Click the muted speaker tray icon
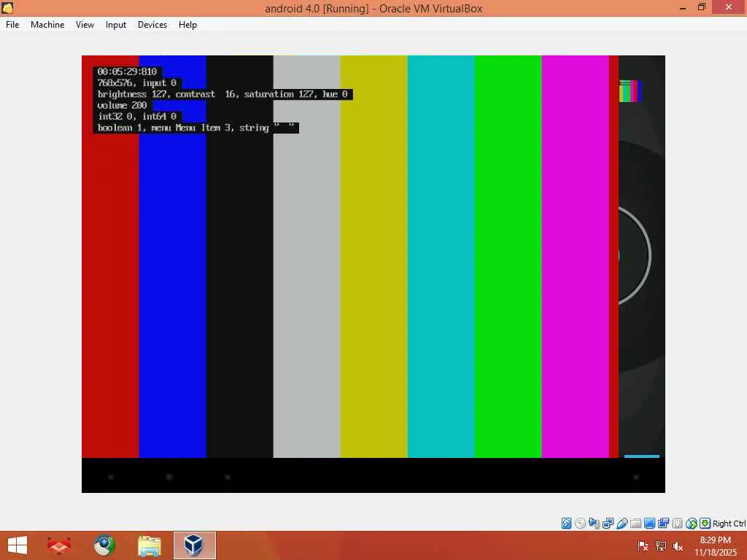Image resolution: width=747 pixels, height=560 pixels. [678, 545]
